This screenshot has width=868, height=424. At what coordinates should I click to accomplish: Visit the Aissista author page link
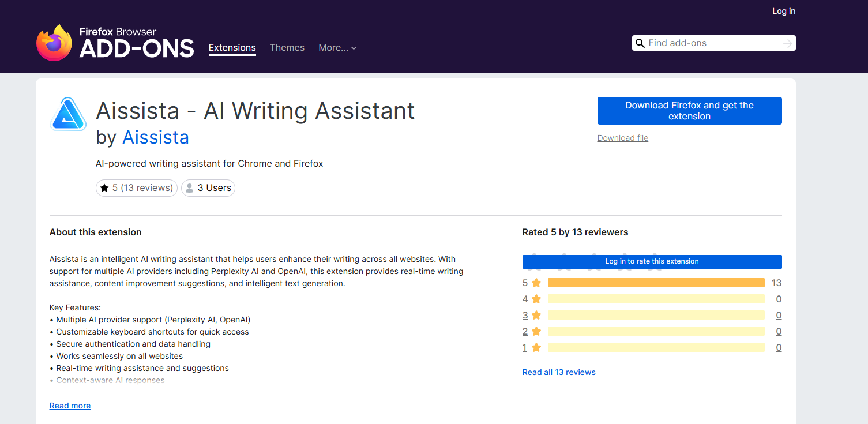click(156, 137)
